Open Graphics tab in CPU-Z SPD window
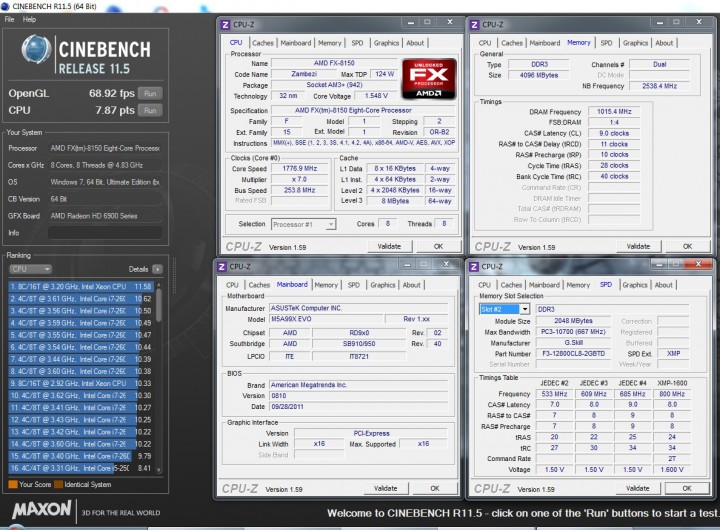The height and width of the screenshot is (530, 720). point(635,285)
